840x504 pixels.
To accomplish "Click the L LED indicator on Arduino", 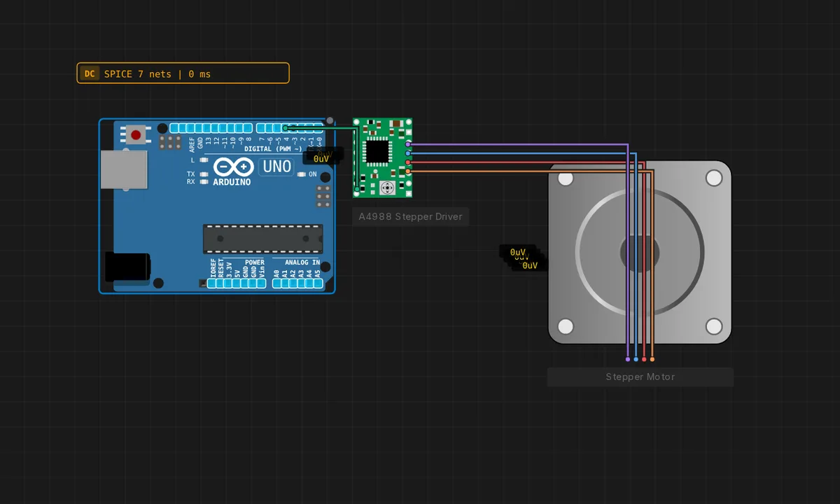I will [204, 160].
